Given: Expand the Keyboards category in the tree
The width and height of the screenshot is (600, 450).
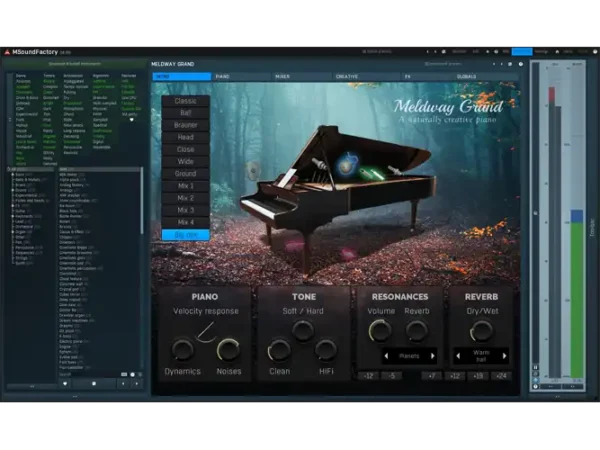Looking at the screenshot, I should pos(13,216).
